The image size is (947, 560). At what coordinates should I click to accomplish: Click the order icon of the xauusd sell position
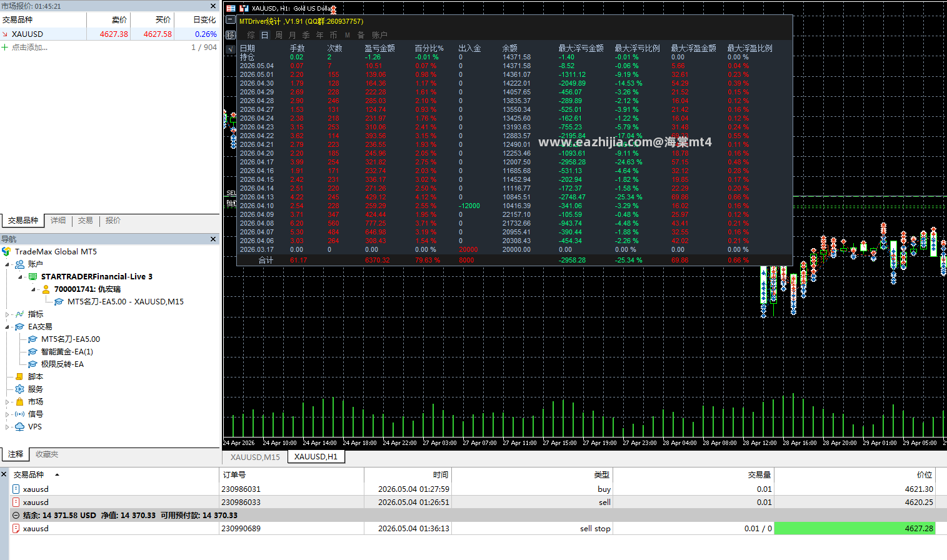pos(16,502)
